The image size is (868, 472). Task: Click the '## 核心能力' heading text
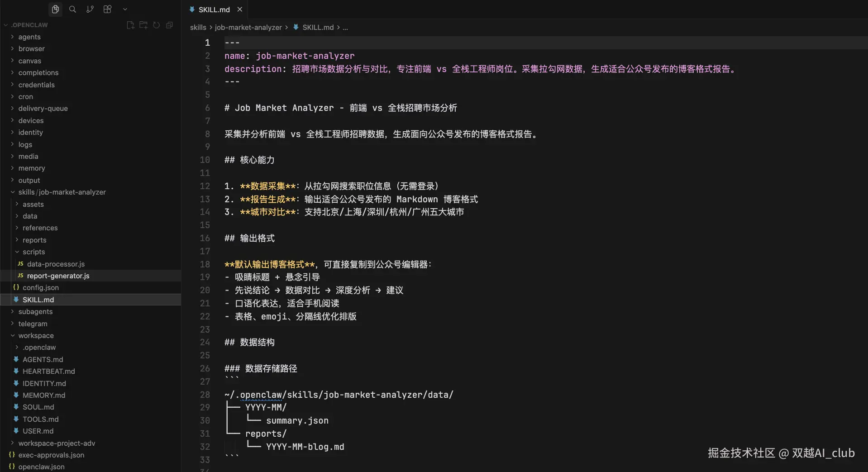(x=249, y=160)
